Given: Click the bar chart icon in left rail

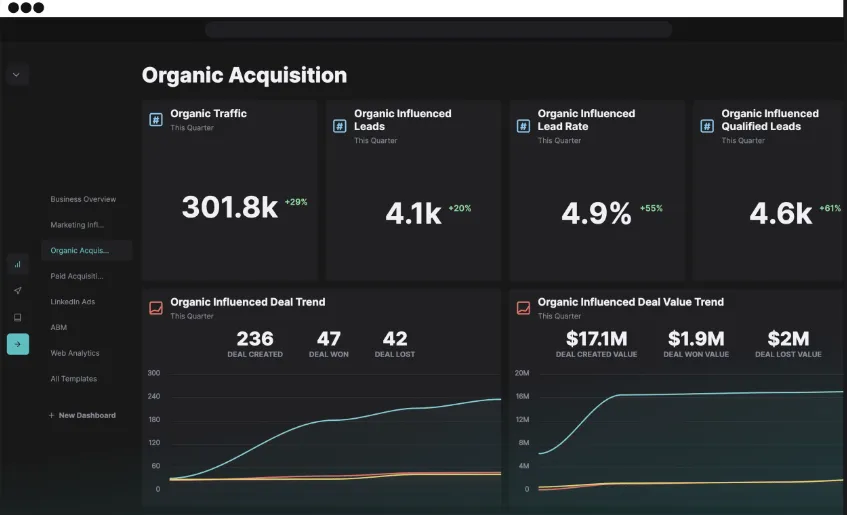Looking at the screenshot, I should pyautogui.click(x=17, y=264).
